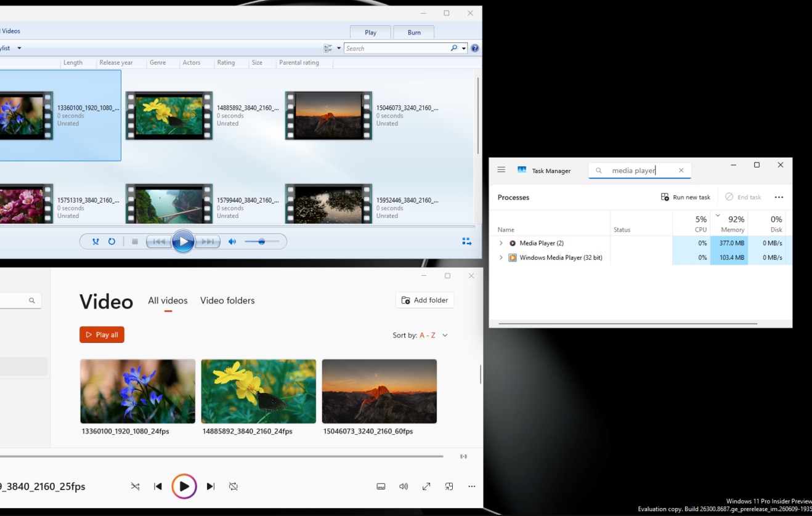
Task: Open Task Manager more options ellipsis
Action: click(x=779, y=197)
